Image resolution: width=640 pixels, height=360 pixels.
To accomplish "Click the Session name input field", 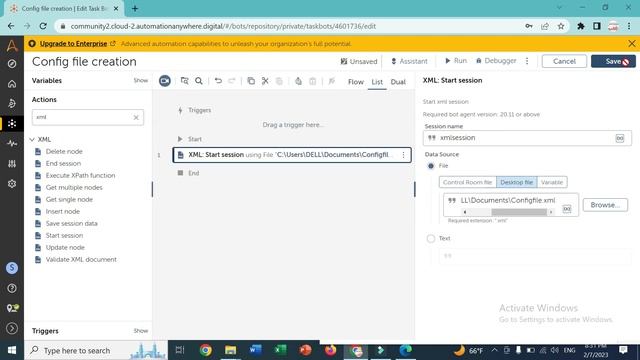I will 527,138.
